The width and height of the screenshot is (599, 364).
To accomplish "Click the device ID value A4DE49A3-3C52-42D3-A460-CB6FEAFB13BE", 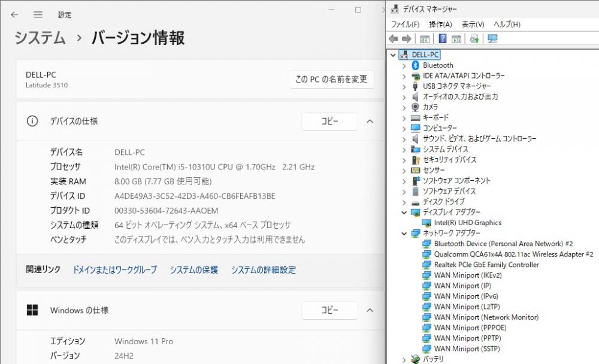I will (195, 196).
